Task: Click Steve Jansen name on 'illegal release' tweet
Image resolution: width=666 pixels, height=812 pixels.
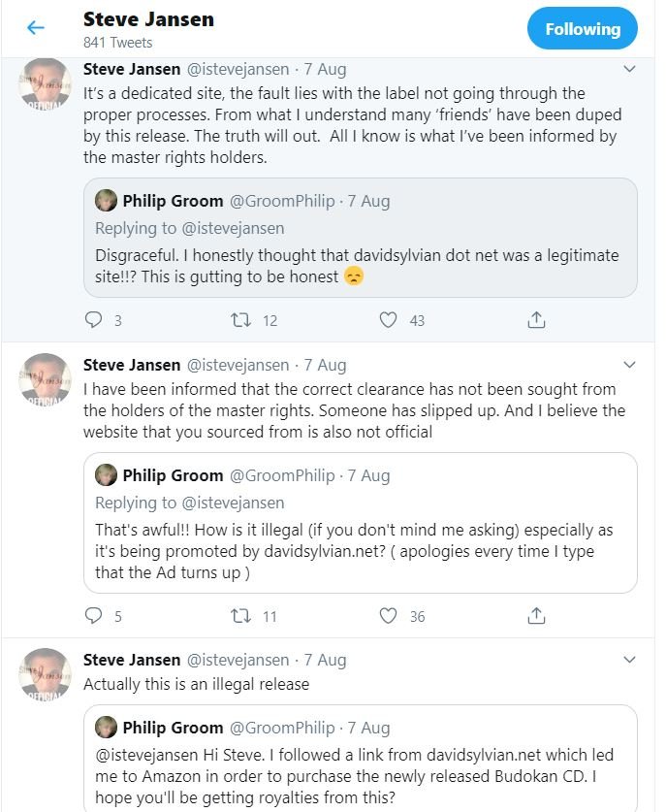Action: [132, 660]
